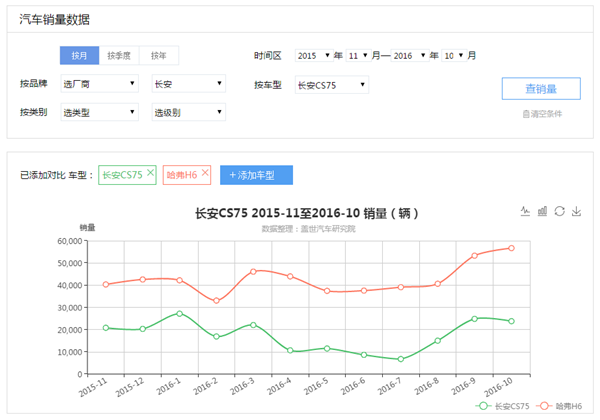Screen dimensions: 600x420
Task: Switch chart to bar view icon
Action: [x=542, y=211]
